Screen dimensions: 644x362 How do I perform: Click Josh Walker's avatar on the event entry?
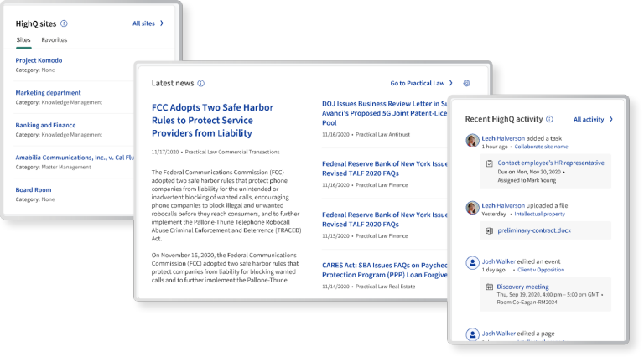coord(472,262)
